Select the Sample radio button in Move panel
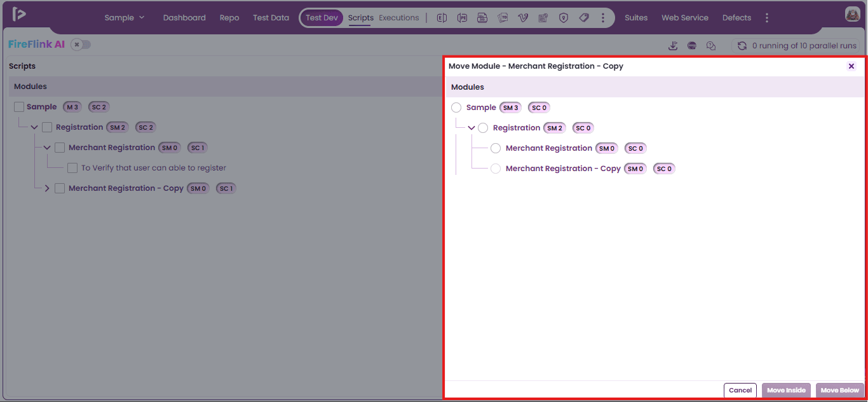Screen dimensions: 868x402 pyautogui.click(x=456, y=107)
